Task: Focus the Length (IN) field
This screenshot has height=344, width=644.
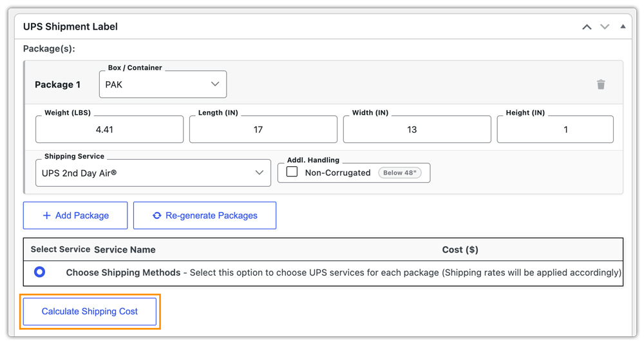Action: [263, 129]
